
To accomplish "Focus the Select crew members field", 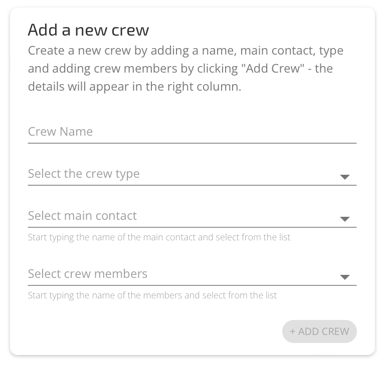I will [x=192, y=274].
